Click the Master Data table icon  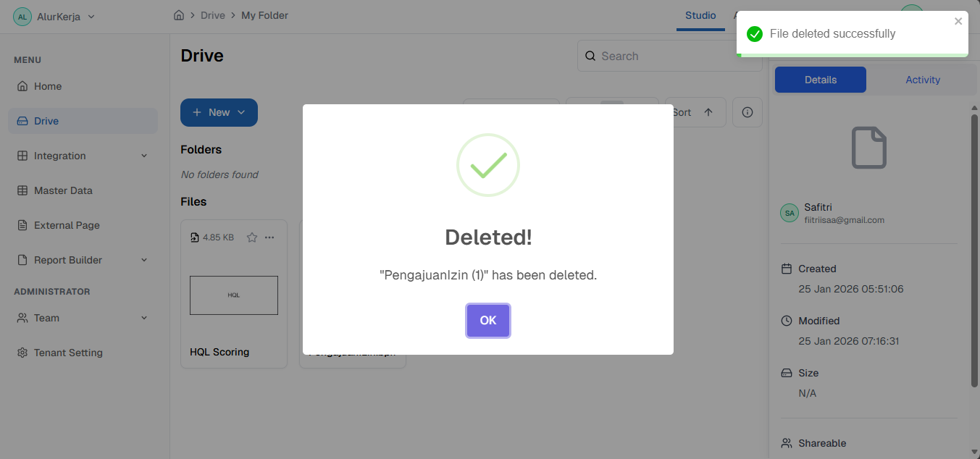pyautogui.click(x=22, y=190)
